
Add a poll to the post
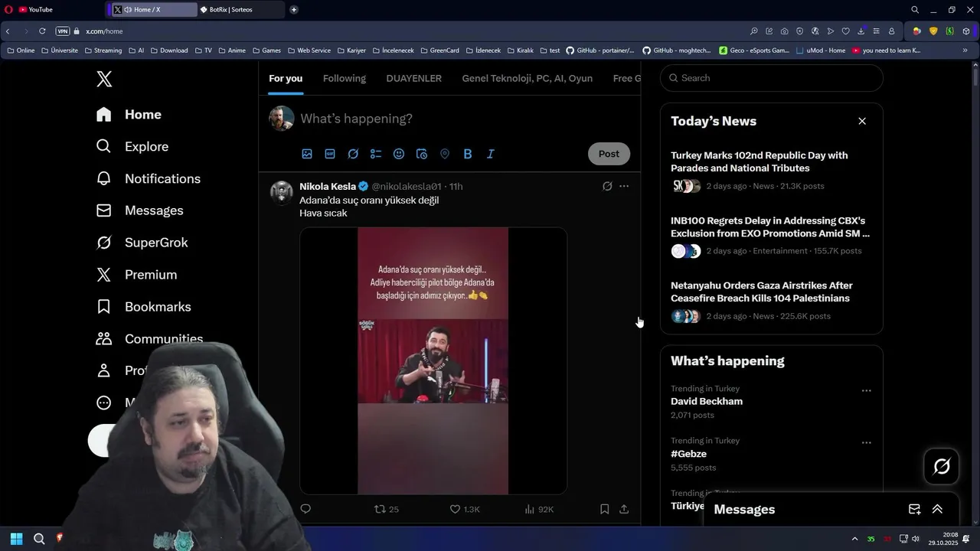tap(376, 154)
